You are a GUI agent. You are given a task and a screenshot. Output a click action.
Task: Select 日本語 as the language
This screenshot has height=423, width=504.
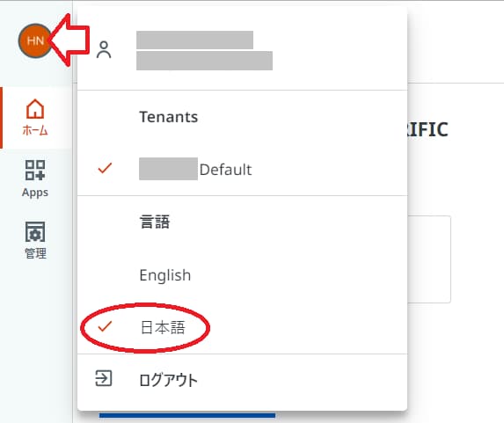tap(243, 327)
